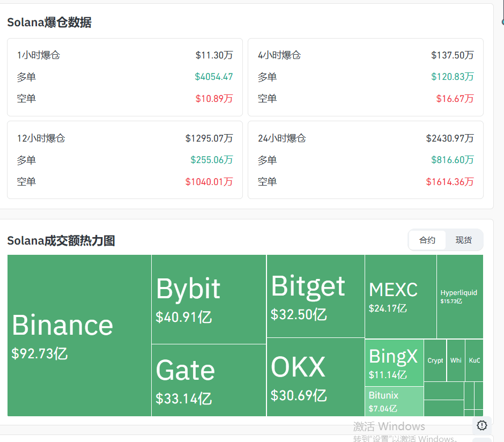Click the $120.83万 long value
This screenshot has width=504, height=442.
452,77
